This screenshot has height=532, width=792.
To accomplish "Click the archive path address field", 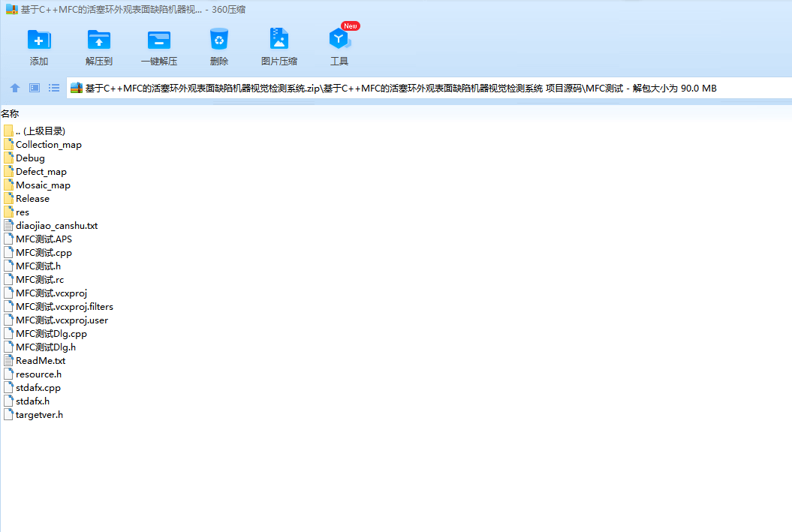I will pyautogui.click(x=429, y=88).
